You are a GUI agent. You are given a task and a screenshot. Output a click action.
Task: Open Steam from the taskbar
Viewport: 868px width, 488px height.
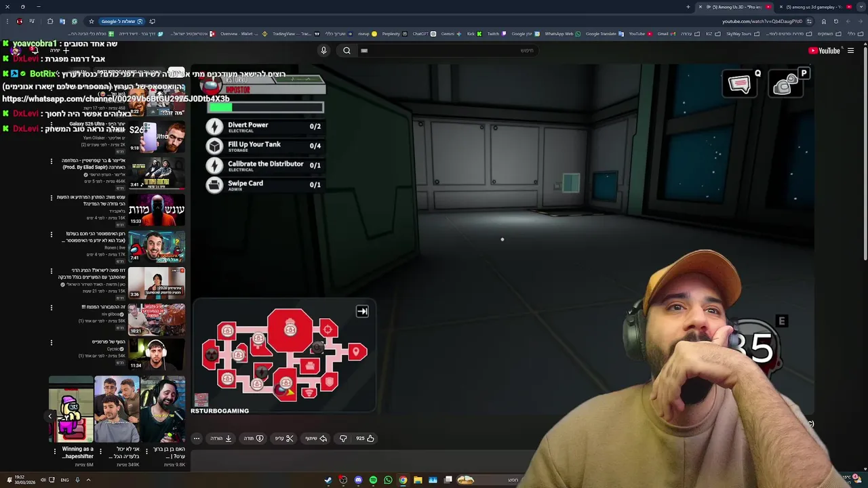328,480
